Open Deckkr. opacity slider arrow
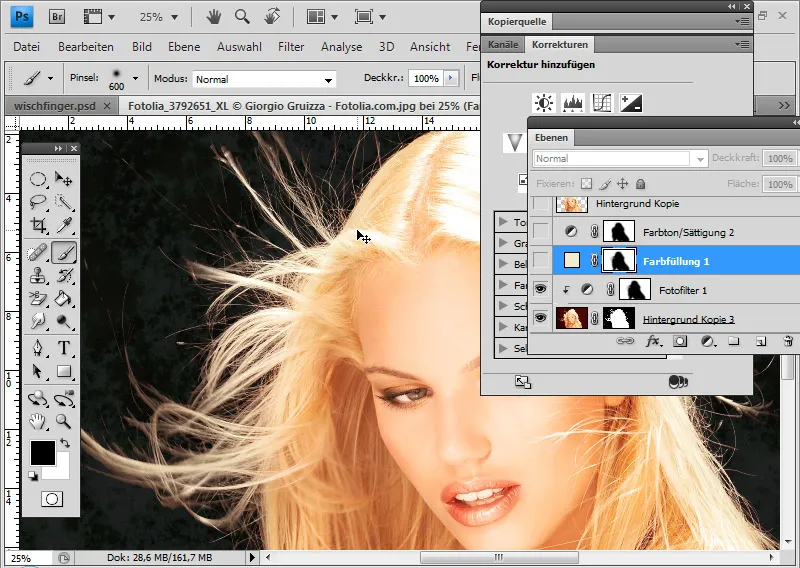 tap(451, 78)
